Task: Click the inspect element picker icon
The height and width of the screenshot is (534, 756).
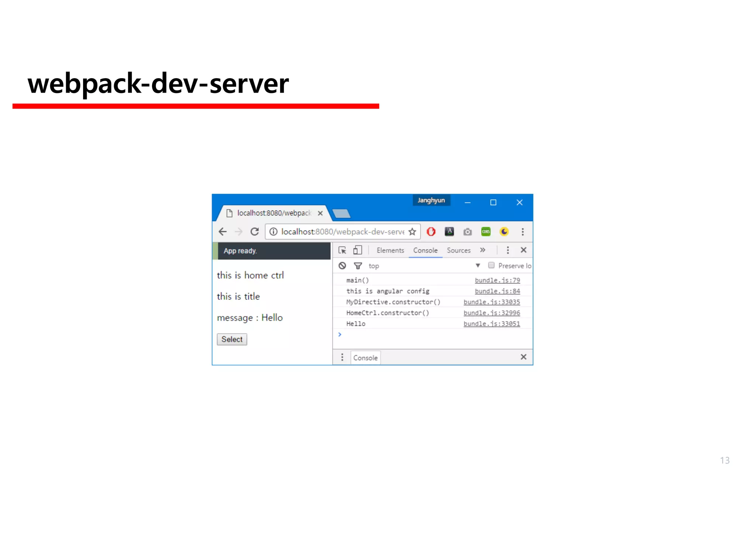Action: click(x=342, y=250)
